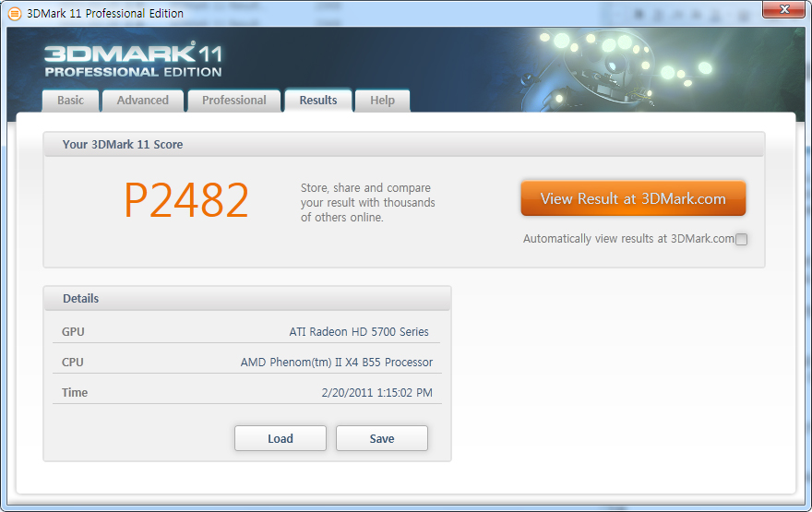Select the Professional tab

coord(234,101)
